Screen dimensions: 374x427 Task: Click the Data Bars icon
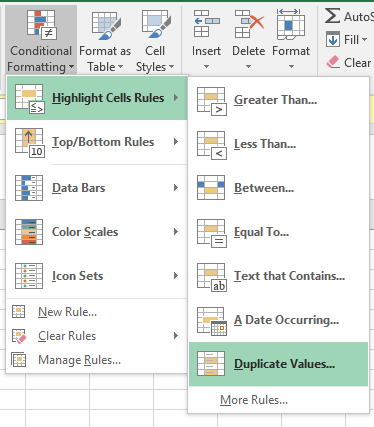click(29, 188)
